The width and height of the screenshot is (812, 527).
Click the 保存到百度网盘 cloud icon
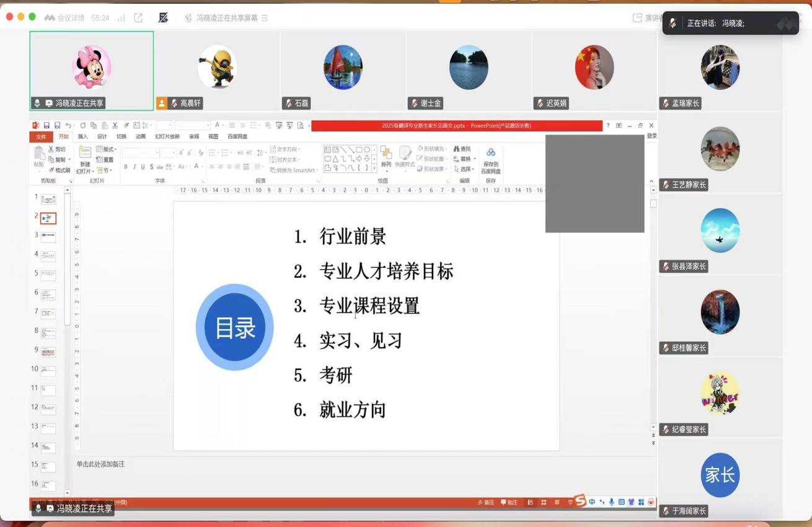(x=491, y=153)
